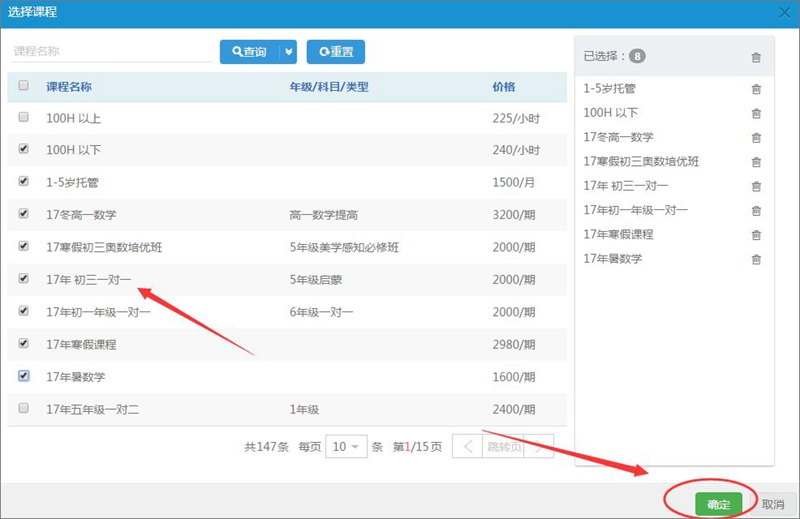
Task: Delete 17年 初三一对一 from selected panel
Action: point(756,186)
